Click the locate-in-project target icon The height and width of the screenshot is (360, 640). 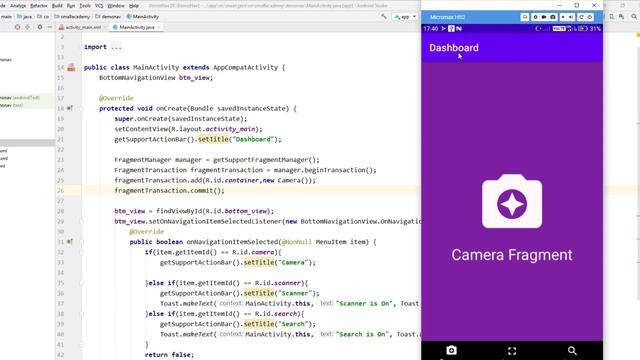[x=17, y=27]
